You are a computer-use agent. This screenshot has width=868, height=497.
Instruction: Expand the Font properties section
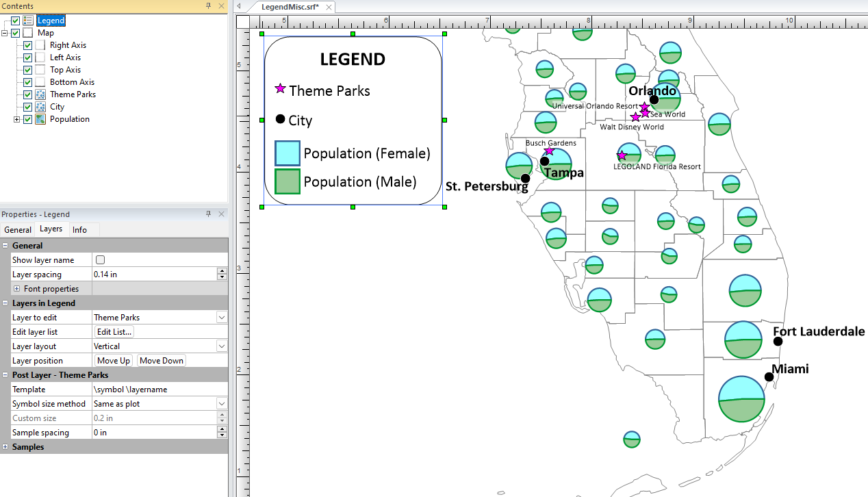click(17, 289)
